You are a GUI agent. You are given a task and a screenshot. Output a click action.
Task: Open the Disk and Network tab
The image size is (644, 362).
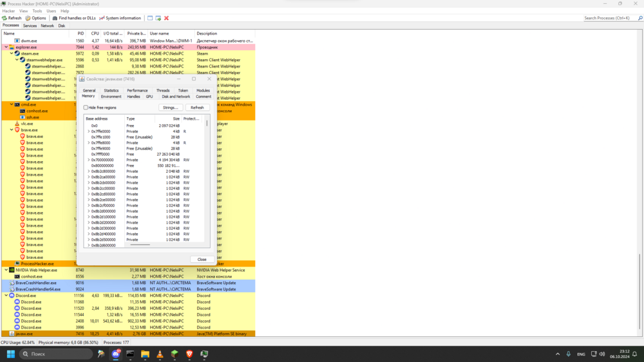tap(176, 97)
